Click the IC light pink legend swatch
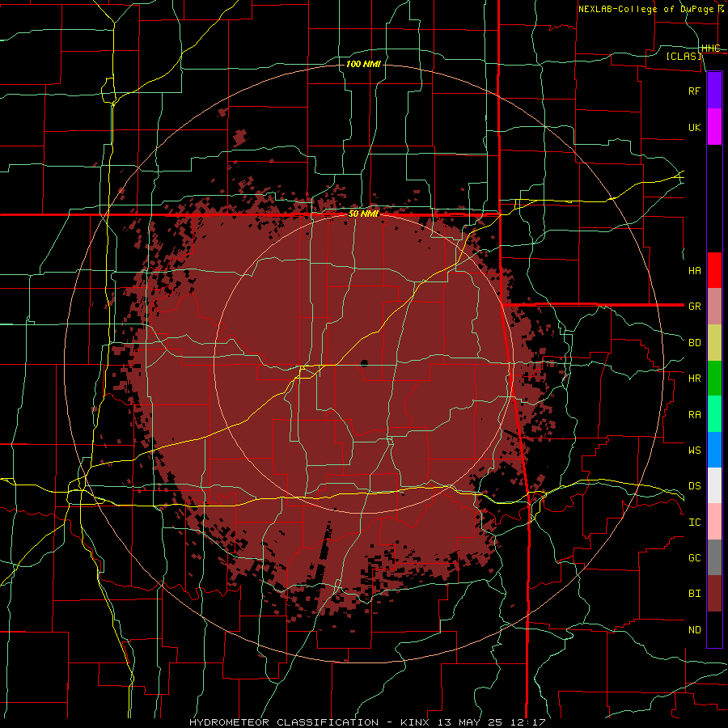Screen dimensions: 728x728 (x=714, y=522)
